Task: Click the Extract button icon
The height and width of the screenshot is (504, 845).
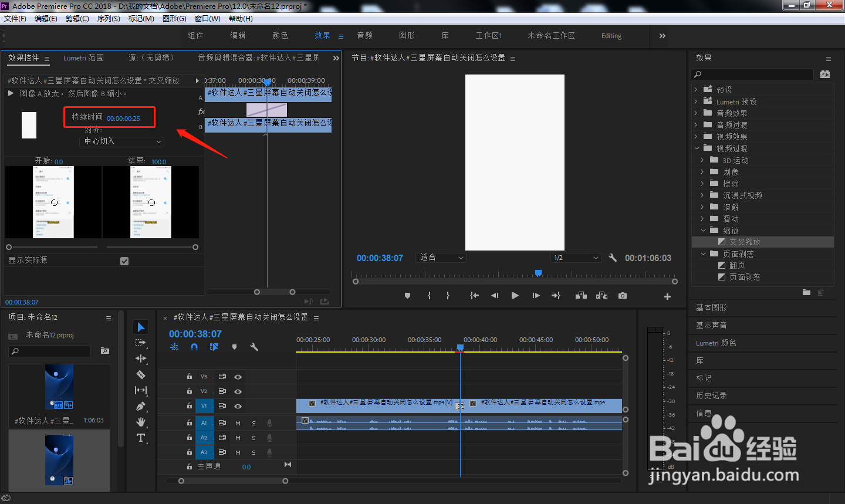Action: [x=601, y=296]
